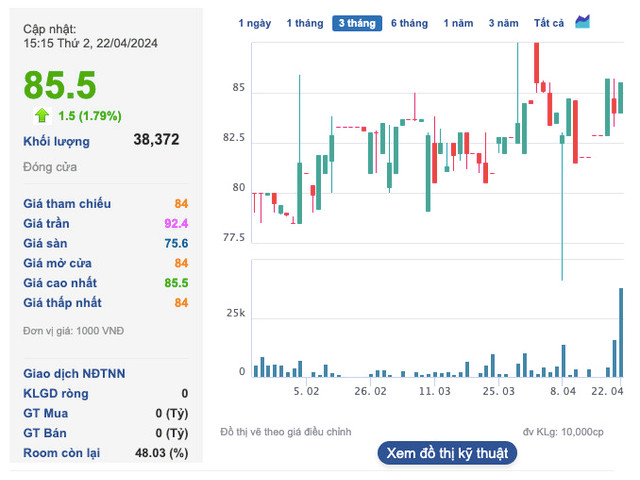Open Xem đồ thị kỹ thuật button
Screen dimensions: 640x480
[447, 453]
